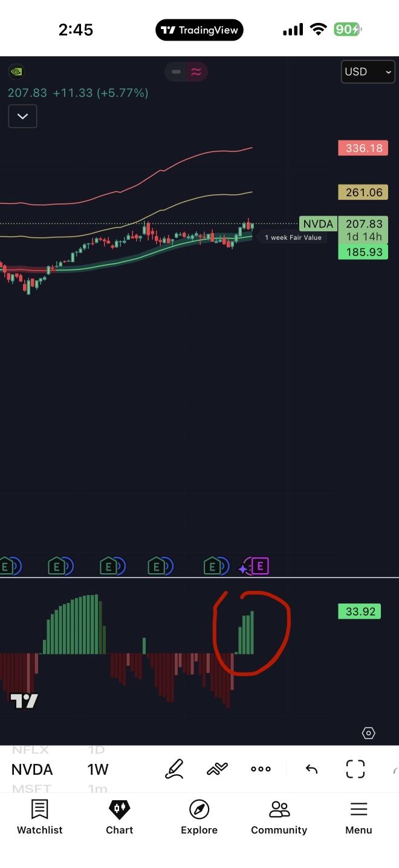Open the three-dots more options
This screenshot has width=399, height=868.
click(x=261, y=769)
